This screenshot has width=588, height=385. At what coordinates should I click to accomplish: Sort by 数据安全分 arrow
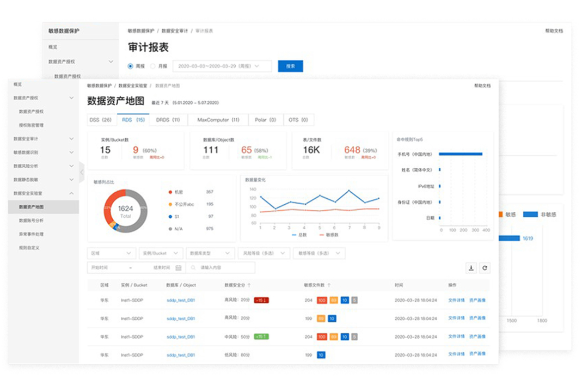point(249,285)
